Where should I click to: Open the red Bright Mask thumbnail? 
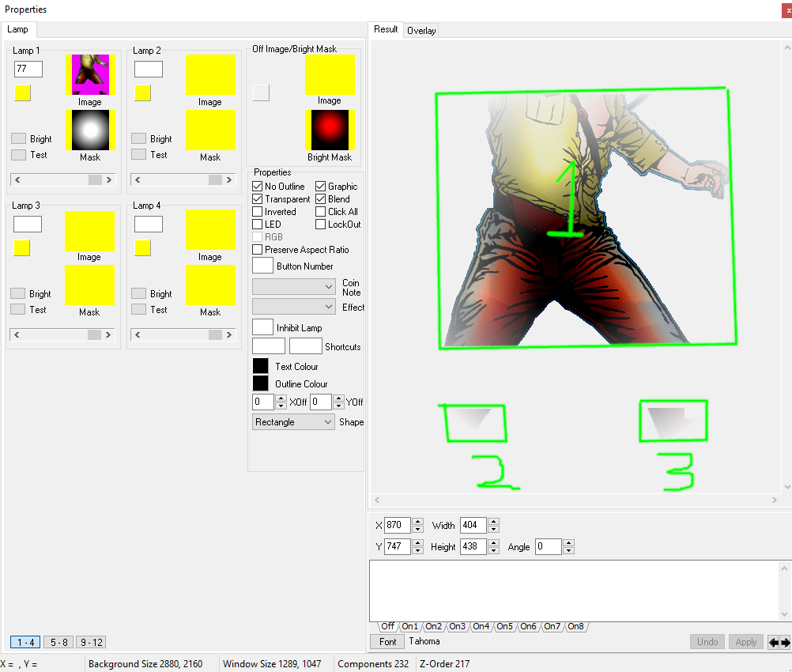pos(330,130)
